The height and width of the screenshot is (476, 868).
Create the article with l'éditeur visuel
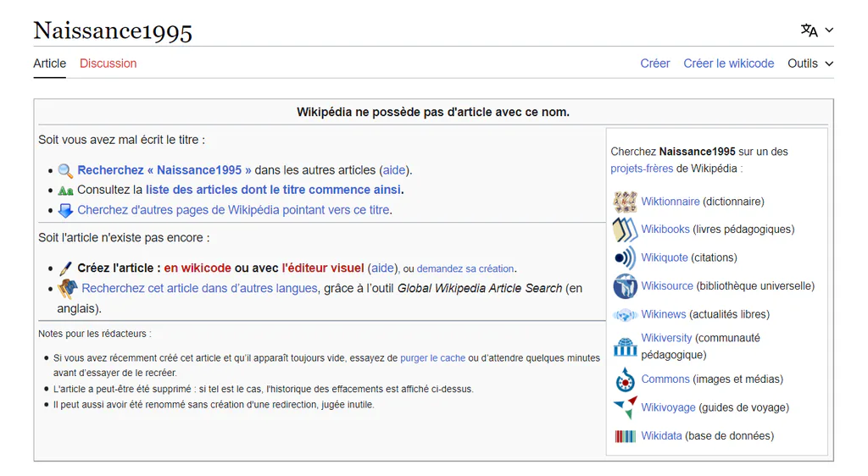(x=323, y=268)
